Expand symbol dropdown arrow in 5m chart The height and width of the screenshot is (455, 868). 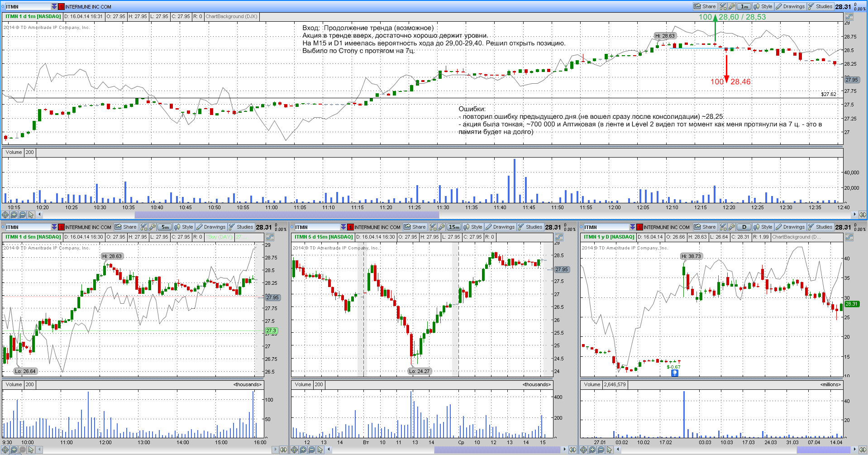pos(54,227)
